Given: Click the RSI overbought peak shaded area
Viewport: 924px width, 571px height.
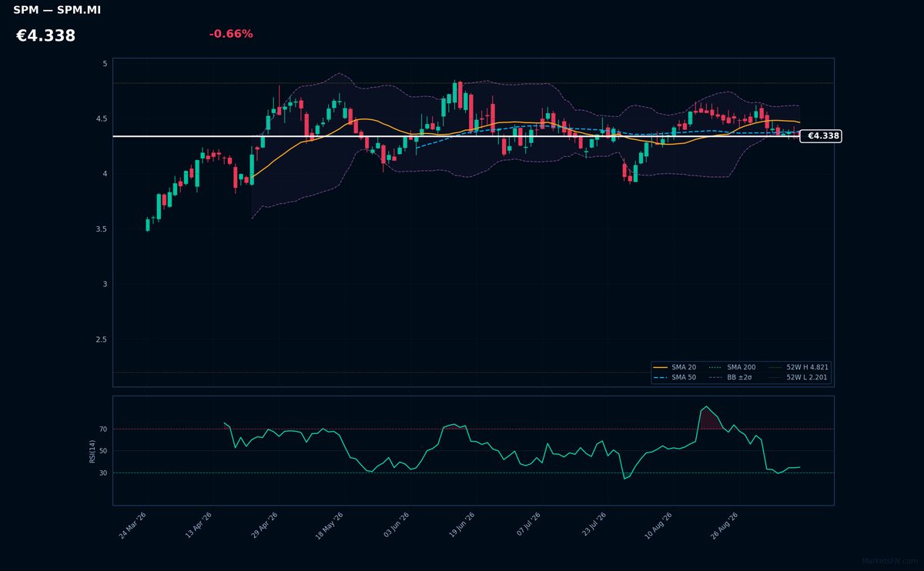Looking at the screenshot, I should [708, 419].
